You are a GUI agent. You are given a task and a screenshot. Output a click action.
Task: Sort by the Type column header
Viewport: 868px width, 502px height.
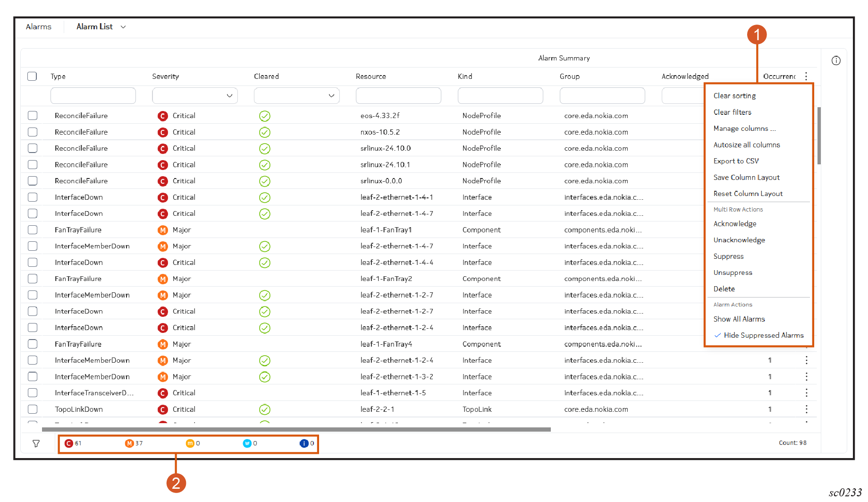click(x=58, y=77)
